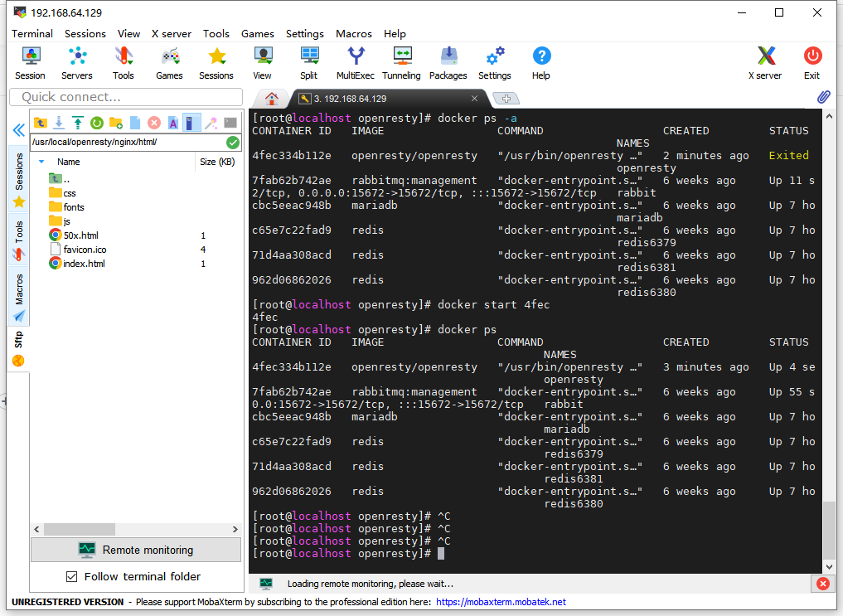This screenshot has width=843, height=616.
Task: Refresh the SFTP file listing
Action: [97, 123]
